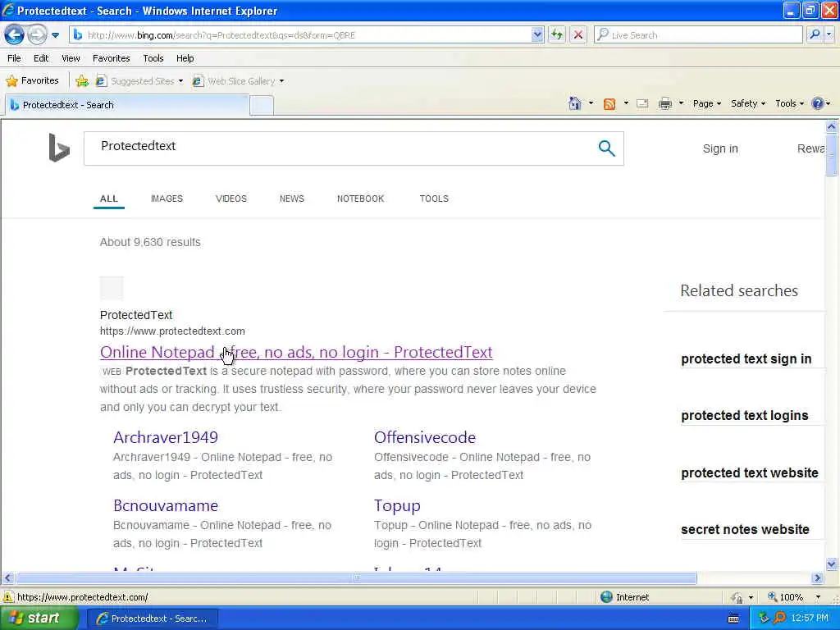The width and height of the screenshot is (840, 630).
Task: Click the horizontal scrollbar thumb
Action: 356,578
